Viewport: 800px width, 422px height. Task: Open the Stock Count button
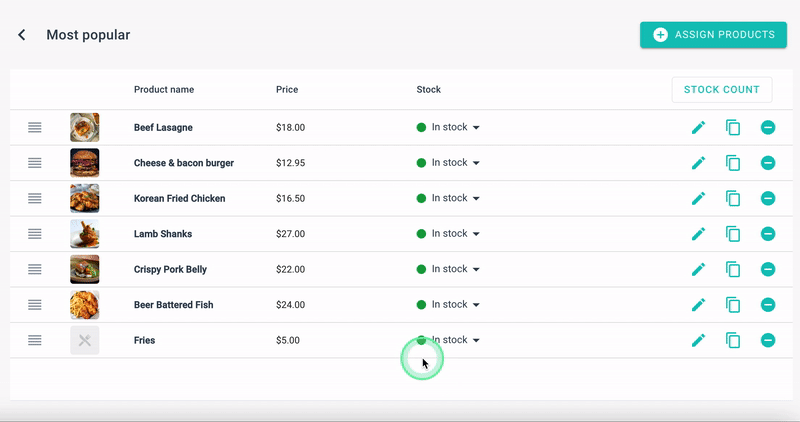721,90
